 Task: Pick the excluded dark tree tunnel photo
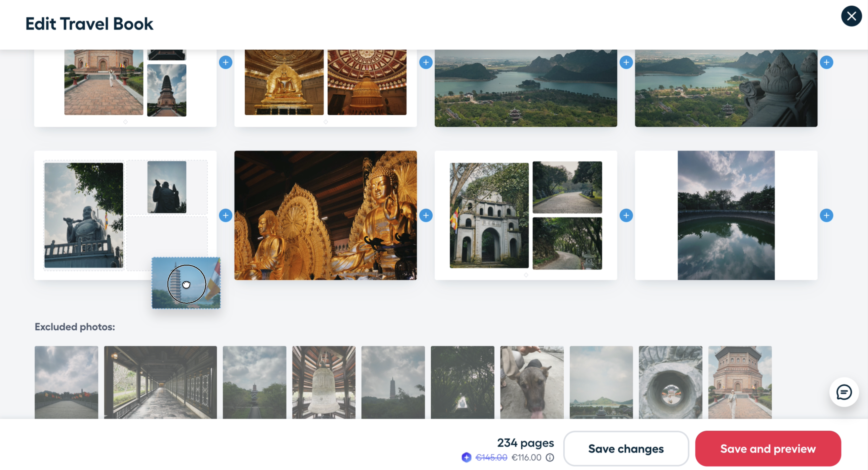point(462,382)
